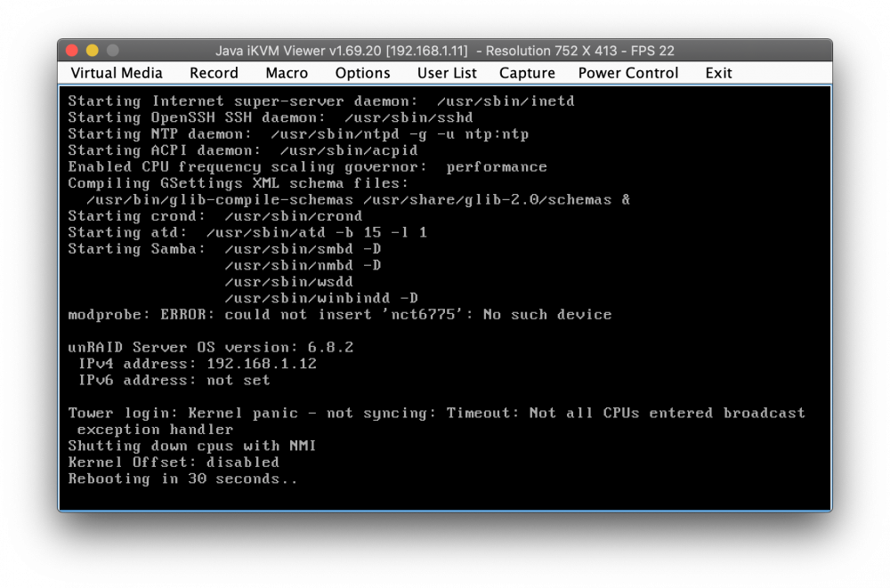Open the Record menu

click(x=214, y=73)
